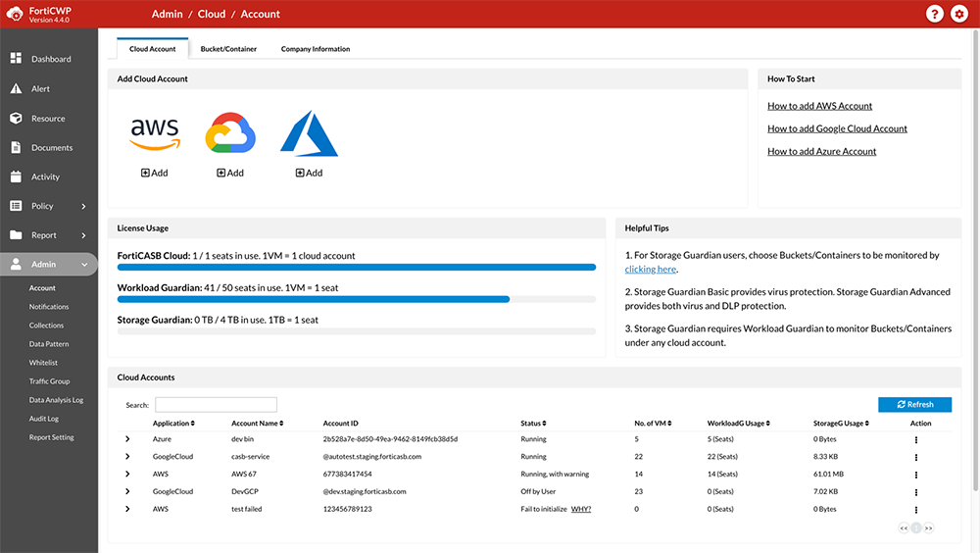Click the page vertical scrollbar

(x=976, y=260)
